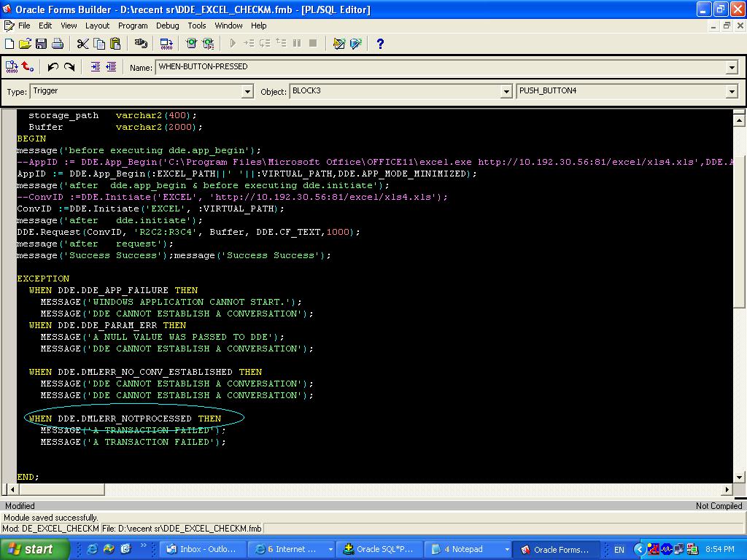Image resolution: width=747 pixels, height=560 pixels.
Task: Click the grayed Go play arrow icon
Action: point(233,43)
